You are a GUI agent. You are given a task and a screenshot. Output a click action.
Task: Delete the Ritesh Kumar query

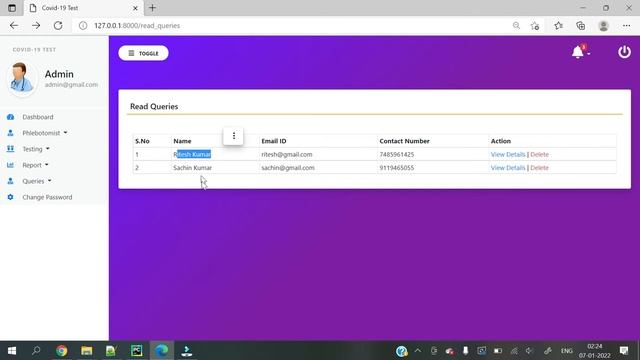point(539,154)
